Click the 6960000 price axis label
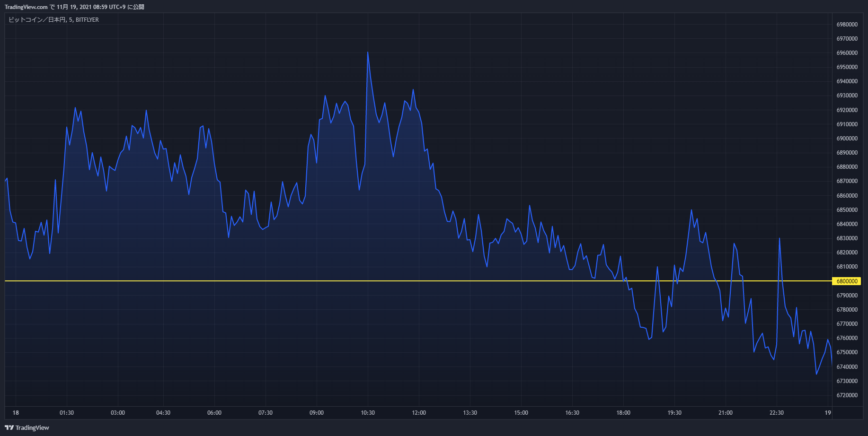868x436 pixels. click(847, 53)
